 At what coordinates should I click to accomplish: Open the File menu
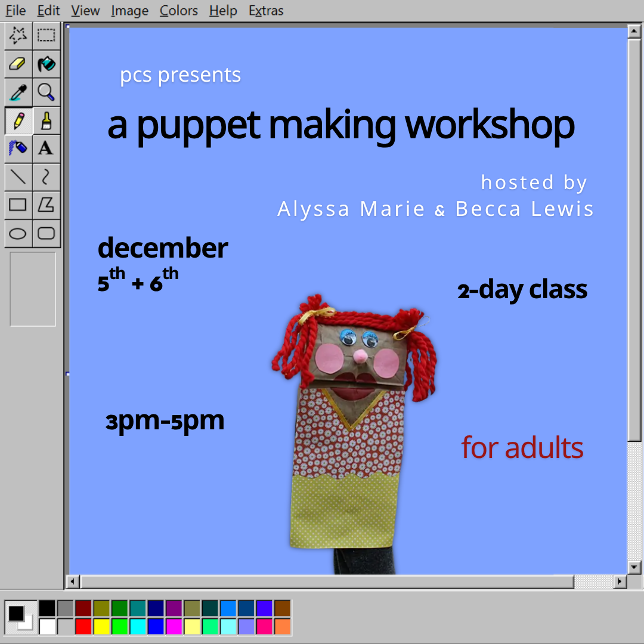pyautogui.click(x=16, y=10)
